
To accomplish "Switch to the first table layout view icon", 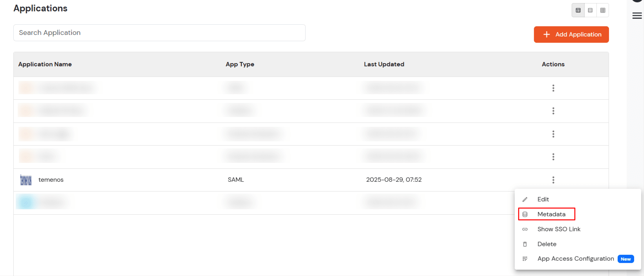I will (x=578, y=10).
